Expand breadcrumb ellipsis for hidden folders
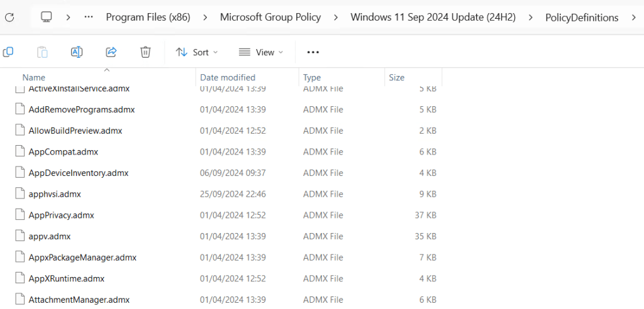 point(89,18)
